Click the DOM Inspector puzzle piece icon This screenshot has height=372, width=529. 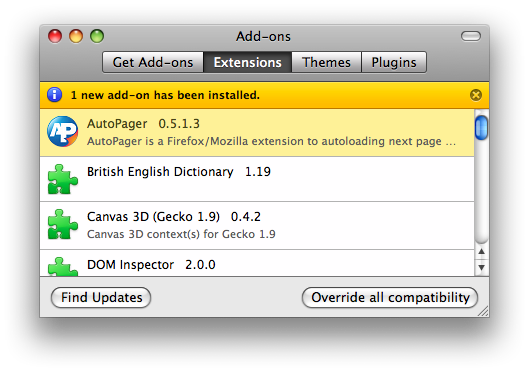(63, 267)
